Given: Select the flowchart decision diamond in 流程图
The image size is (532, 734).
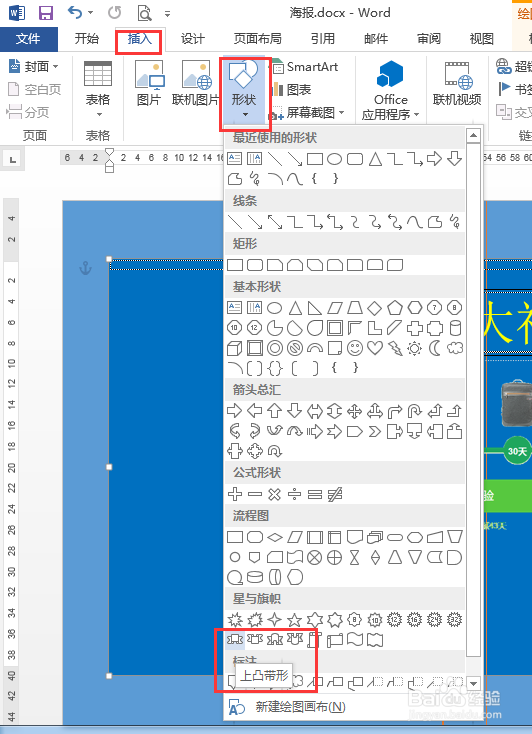Looking at the screenshot, I should coord(275,537).
